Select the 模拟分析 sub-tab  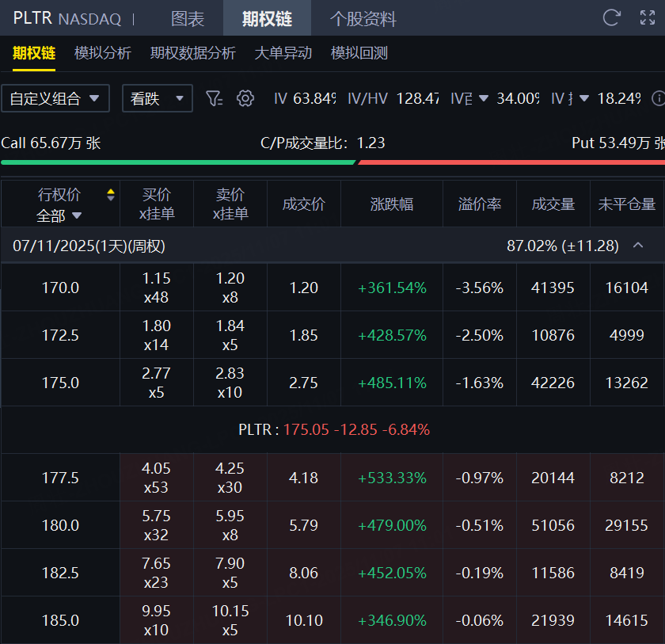[103, 53]
